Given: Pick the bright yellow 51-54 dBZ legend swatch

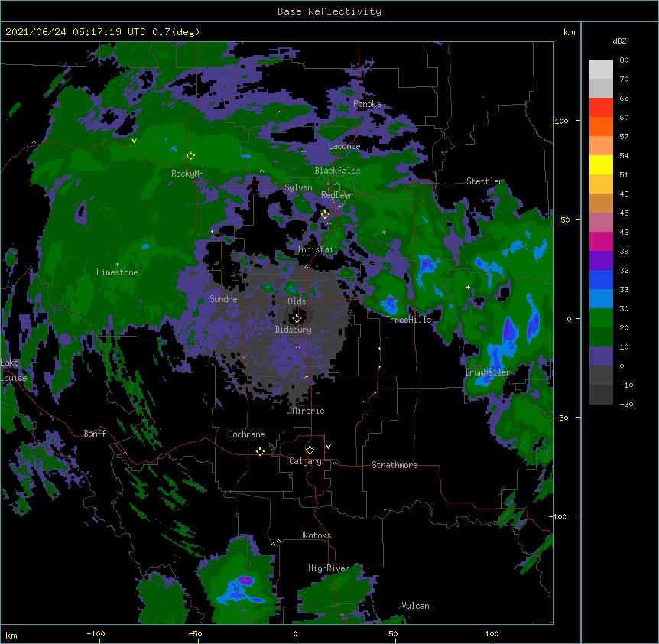Looking at the screenshot, I should (601, 164).
